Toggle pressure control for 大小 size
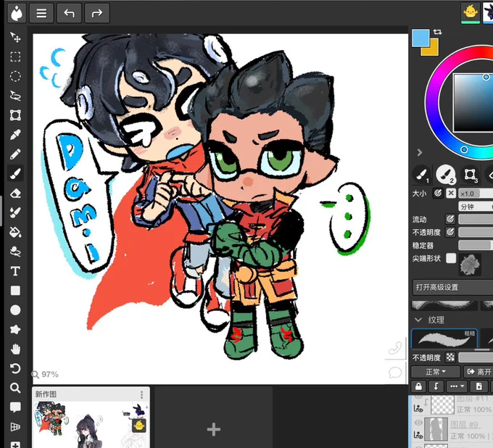Viewport: 493px width, 448px height. coord(438,193)
